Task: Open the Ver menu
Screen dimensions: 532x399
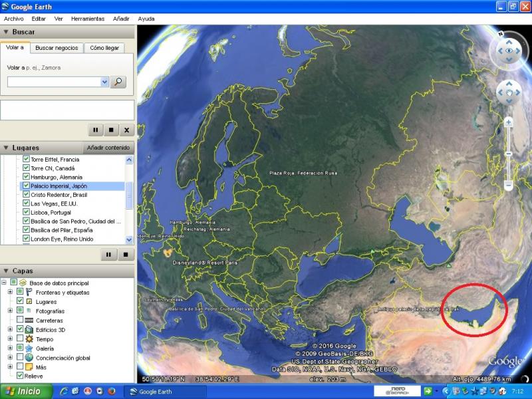Action: point(59,19)
